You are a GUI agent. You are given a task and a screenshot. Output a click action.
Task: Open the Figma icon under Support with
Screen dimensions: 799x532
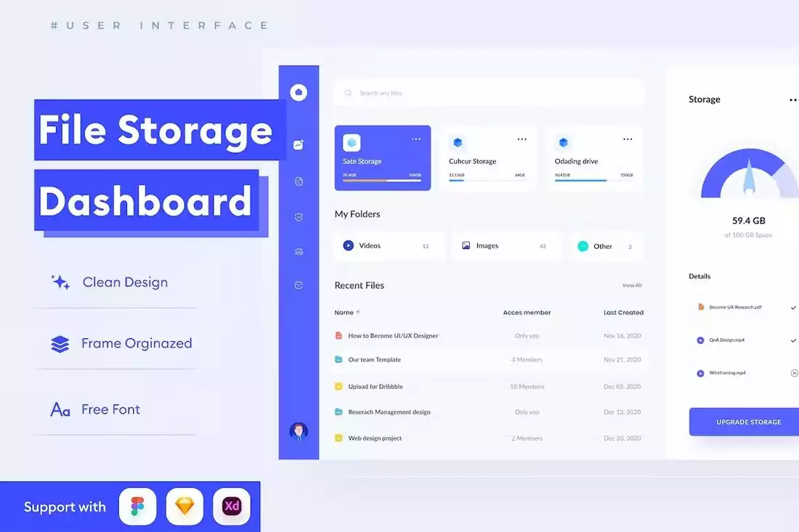(x=137, y=506)
